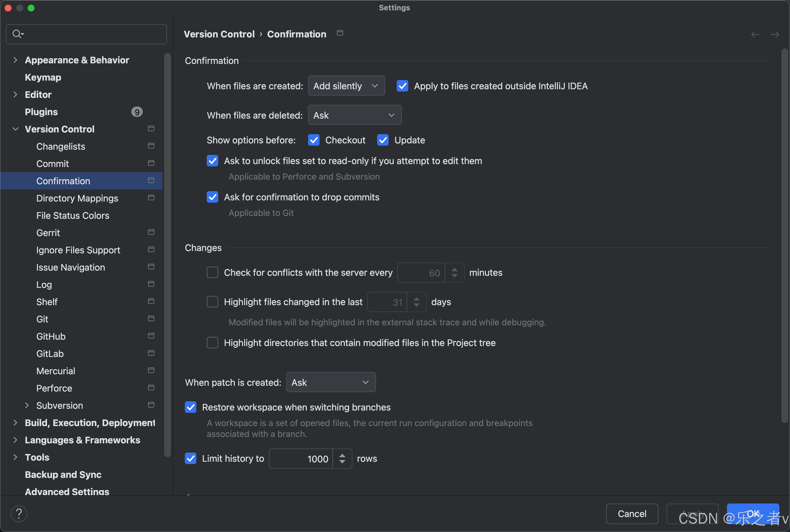The width and height of the screenshot is (790, 532).
Task: Click the search magnifier icon
Action: point(17,34)
